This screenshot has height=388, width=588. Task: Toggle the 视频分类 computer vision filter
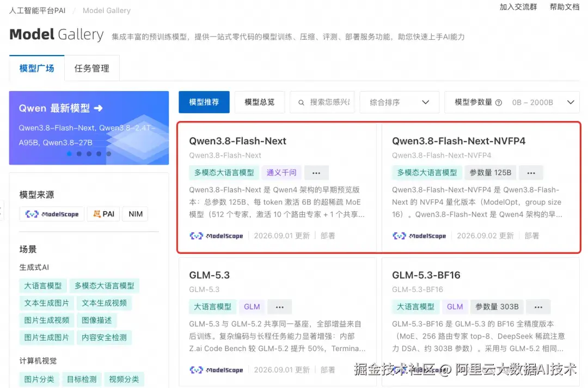[124, 379]
